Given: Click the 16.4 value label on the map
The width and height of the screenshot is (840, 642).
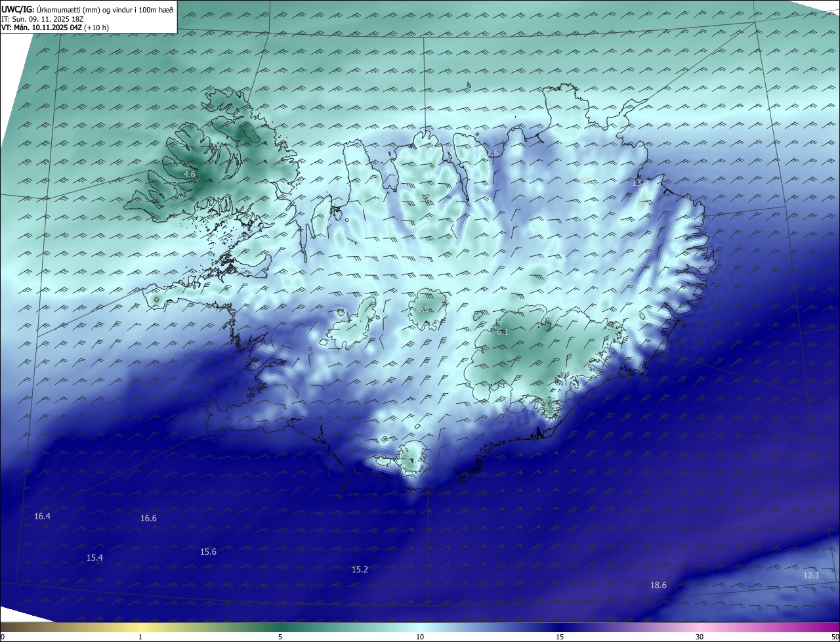Looking at the screenshot, I should click(x=42, y=517).
